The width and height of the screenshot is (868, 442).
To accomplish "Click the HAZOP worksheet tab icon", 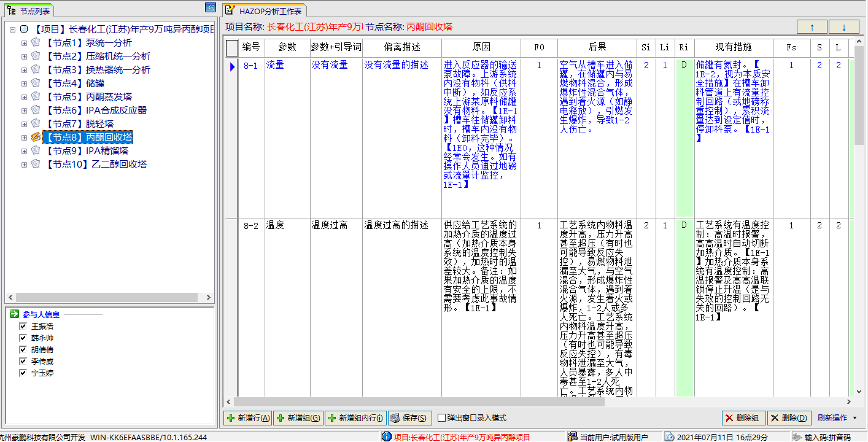I will 230,10.
